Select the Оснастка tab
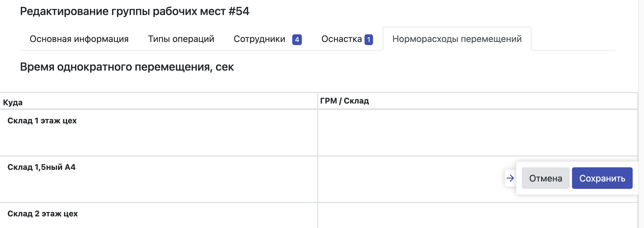Image resolution: width=644 pixels, height=228 pixels. pyautogui.click(x=341, y=39)
